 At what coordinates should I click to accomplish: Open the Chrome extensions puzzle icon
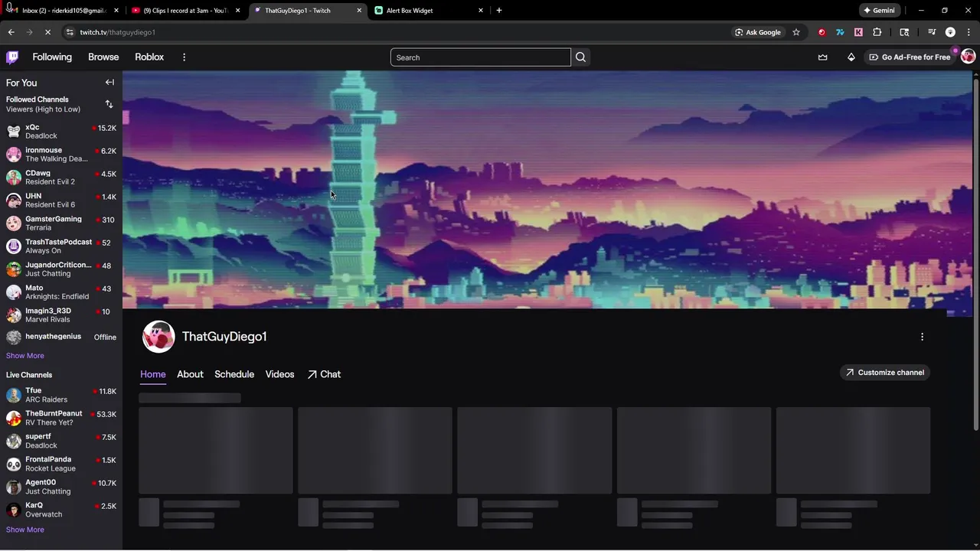coord(877,32)
